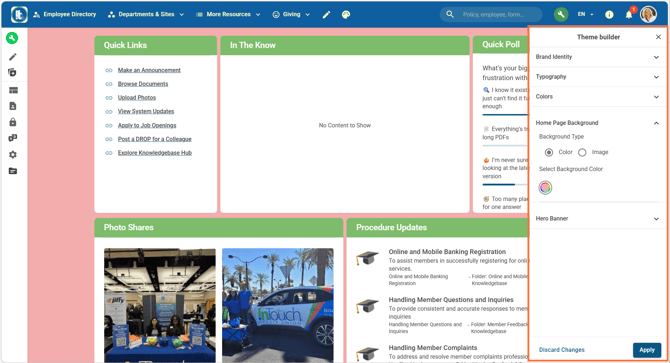The width and height of the screenshot is (670, 363).
Task: Expand the Typography section
Action: click(598, 77)
